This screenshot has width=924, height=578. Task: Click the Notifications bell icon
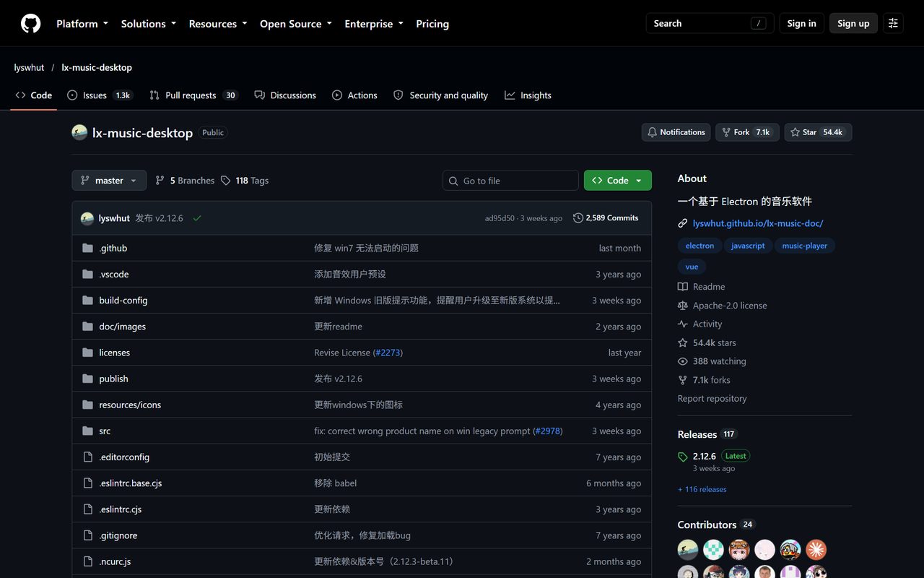click(652, 132)
